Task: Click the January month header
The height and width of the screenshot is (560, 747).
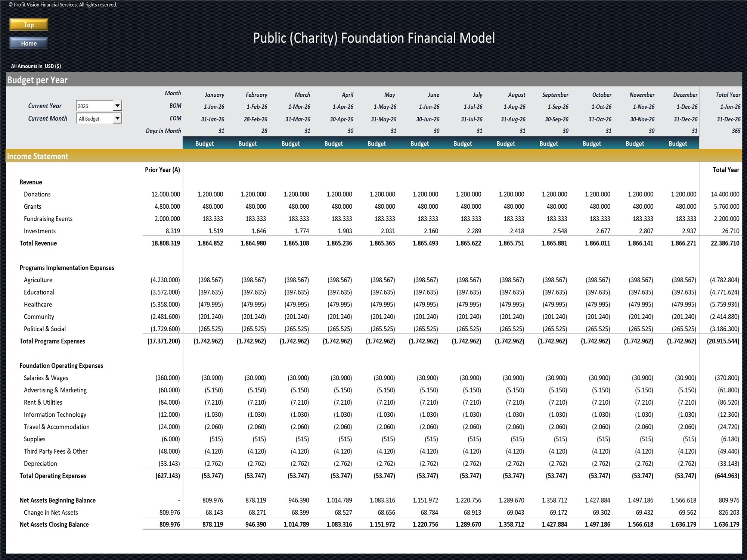Action: click(x=214, y=95)
